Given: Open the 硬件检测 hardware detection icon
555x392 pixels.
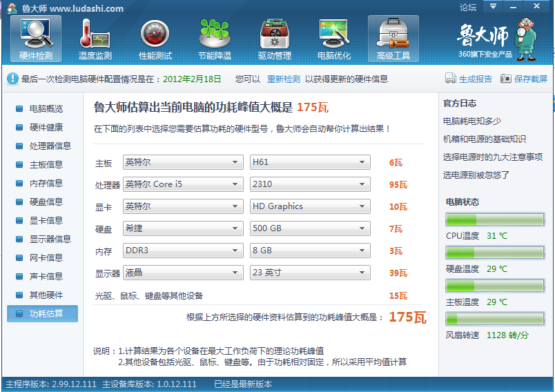Looking at the screenshot, I should [36, 39].
